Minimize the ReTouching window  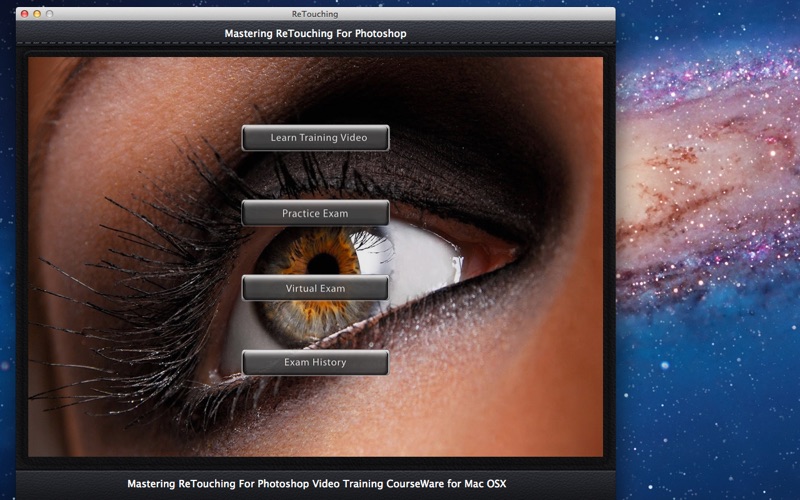(x=37, y=14)
